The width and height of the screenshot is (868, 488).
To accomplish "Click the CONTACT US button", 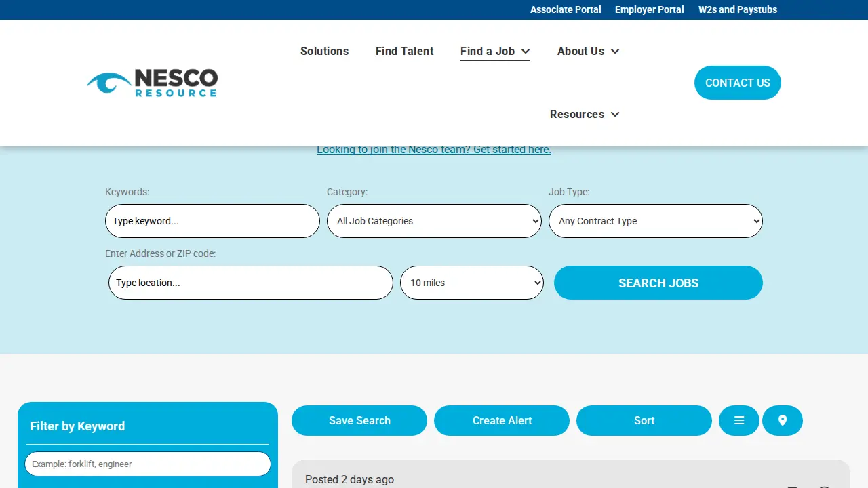I will pos(738,83).
